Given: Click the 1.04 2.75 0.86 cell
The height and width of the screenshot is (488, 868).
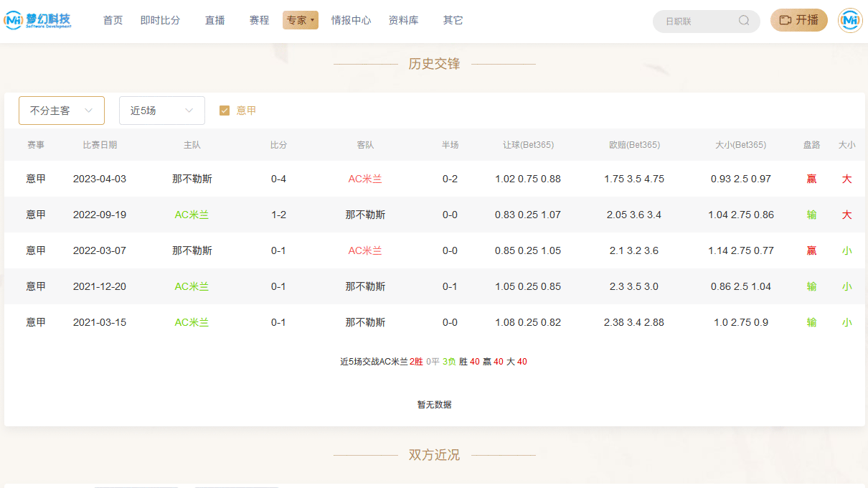Looking at the screenshot, I should [x=741, y=215].
